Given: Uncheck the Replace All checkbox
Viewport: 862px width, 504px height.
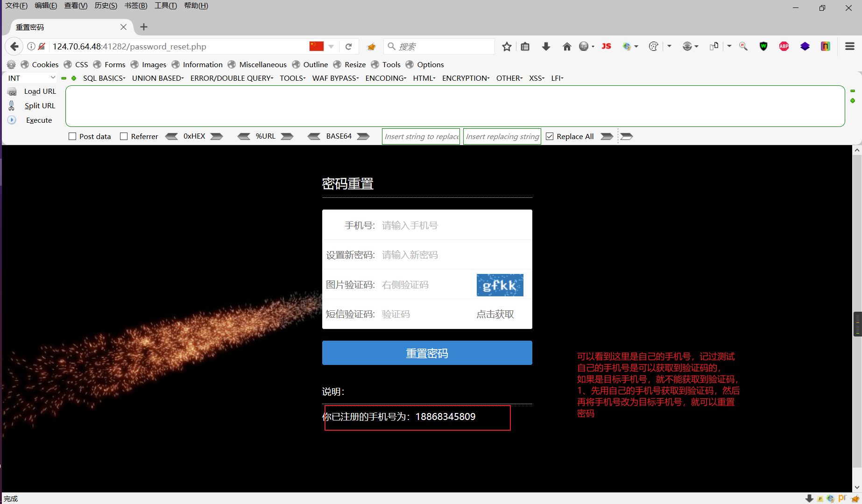Looking at the screenshot, I should coord(550,136).
